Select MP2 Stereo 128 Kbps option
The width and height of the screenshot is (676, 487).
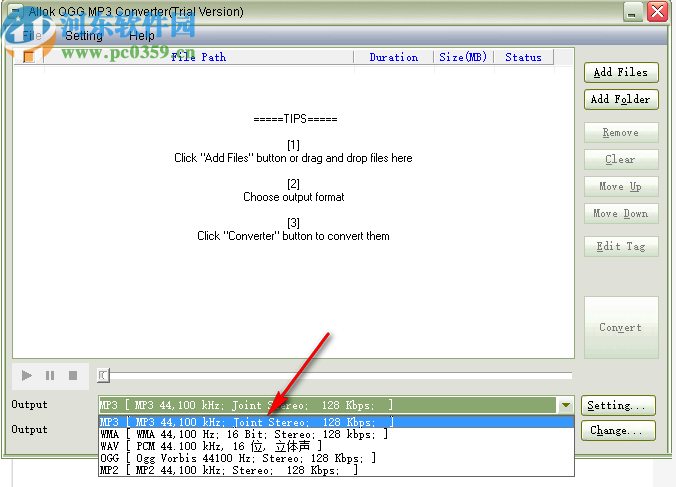pos(336,470)
